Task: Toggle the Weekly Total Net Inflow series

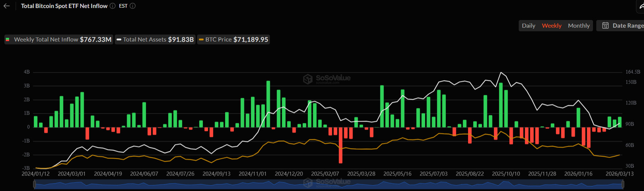Action: pyautogui.click(x=59, y=39)
